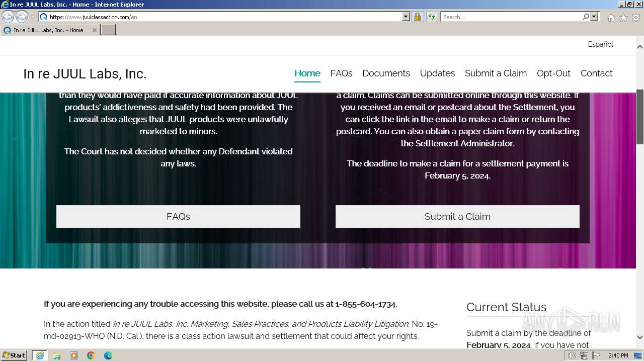This screenshot has width=644, height=362.
Task: Click the Windows Start button
Action: tap(14, 355)
